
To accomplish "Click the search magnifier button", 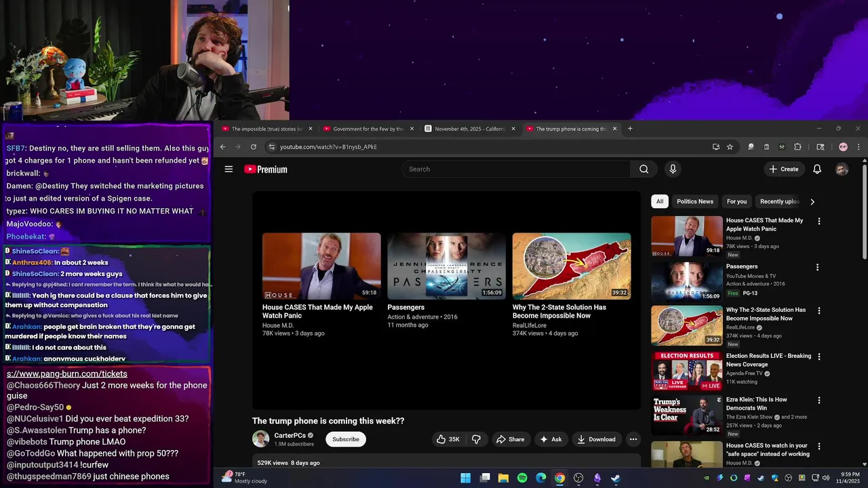I will pyautogui.click(x=644, y=169).
